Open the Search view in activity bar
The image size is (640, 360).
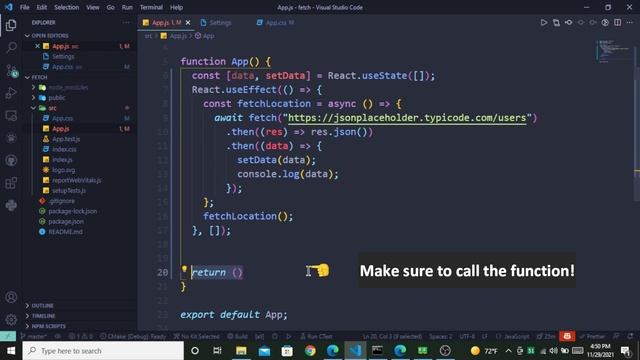coord(11,47)
